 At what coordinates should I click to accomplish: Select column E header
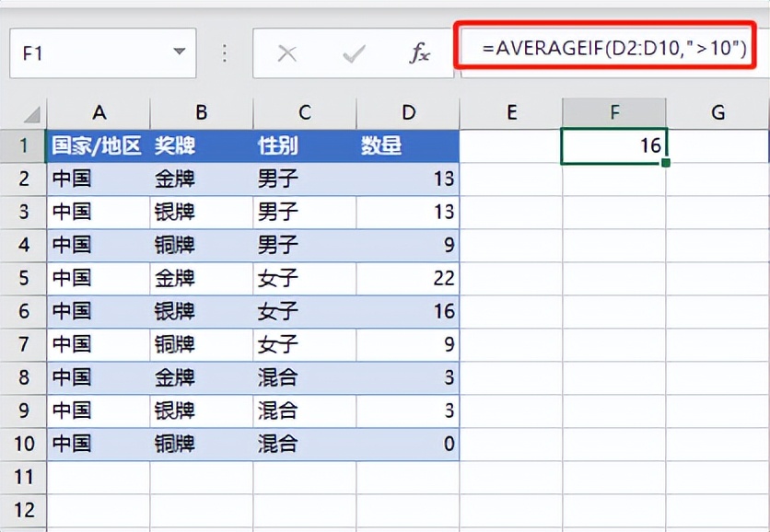click(x=511, y=113)
